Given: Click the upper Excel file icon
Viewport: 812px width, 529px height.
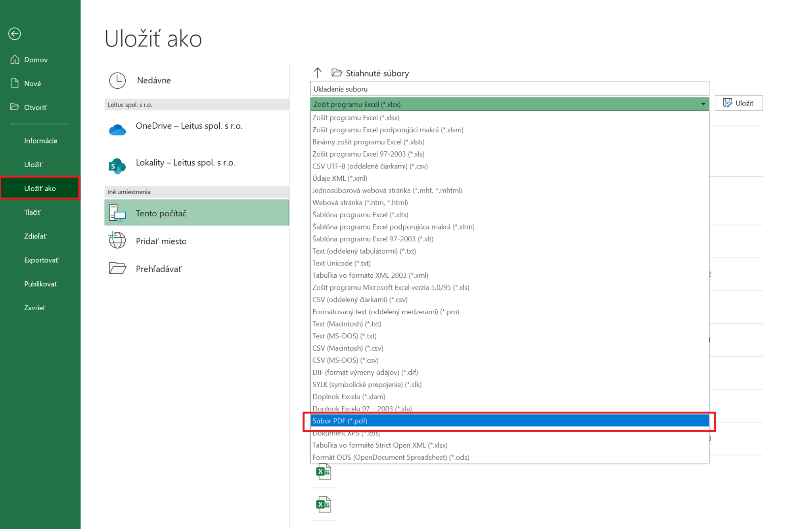Looking at the screenshot, I should [323, 472].
